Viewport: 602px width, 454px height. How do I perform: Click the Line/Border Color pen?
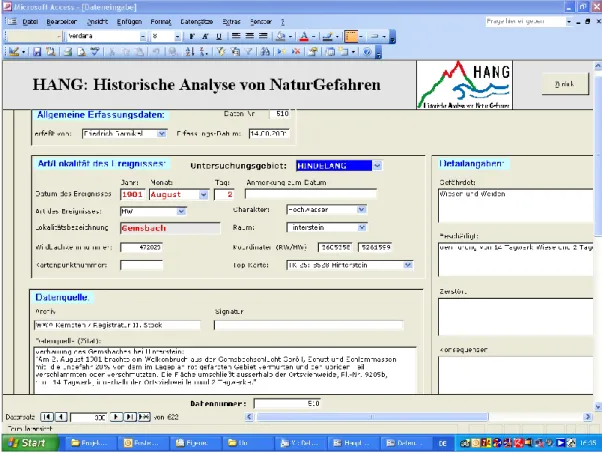coord(327,36)
